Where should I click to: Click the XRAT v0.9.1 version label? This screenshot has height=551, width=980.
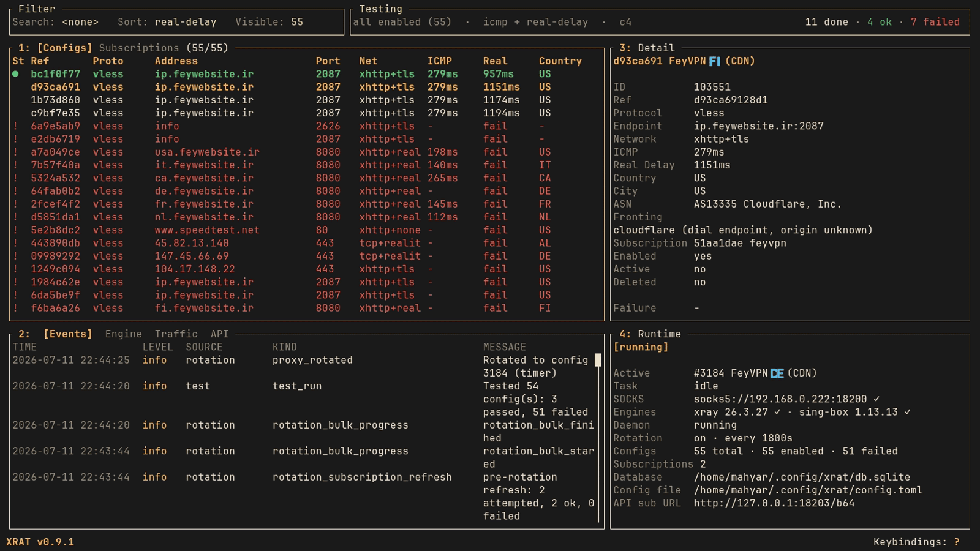[x=40, y=542]
